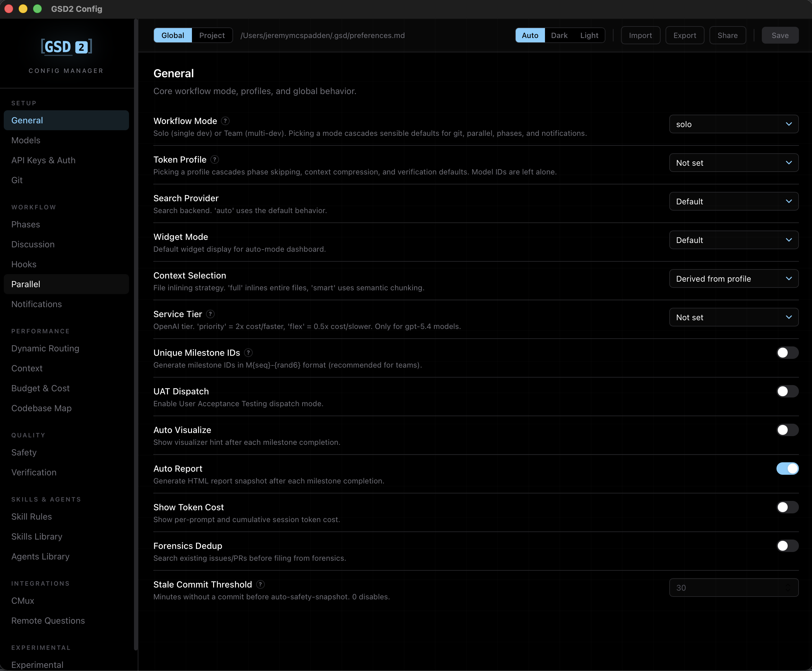Screen dimensions: 812x671
Task: Turn on Show Token Cost
Action: (787, 507)
